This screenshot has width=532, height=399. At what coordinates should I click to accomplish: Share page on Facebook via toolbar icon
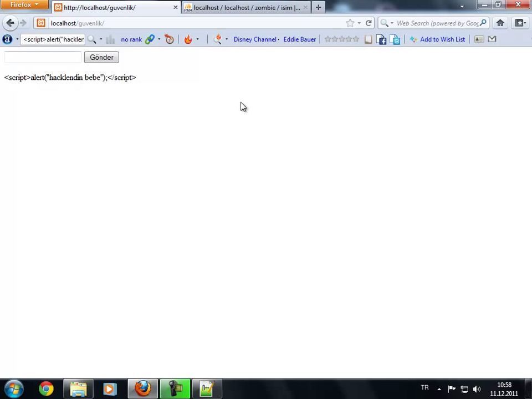point(381,40)
